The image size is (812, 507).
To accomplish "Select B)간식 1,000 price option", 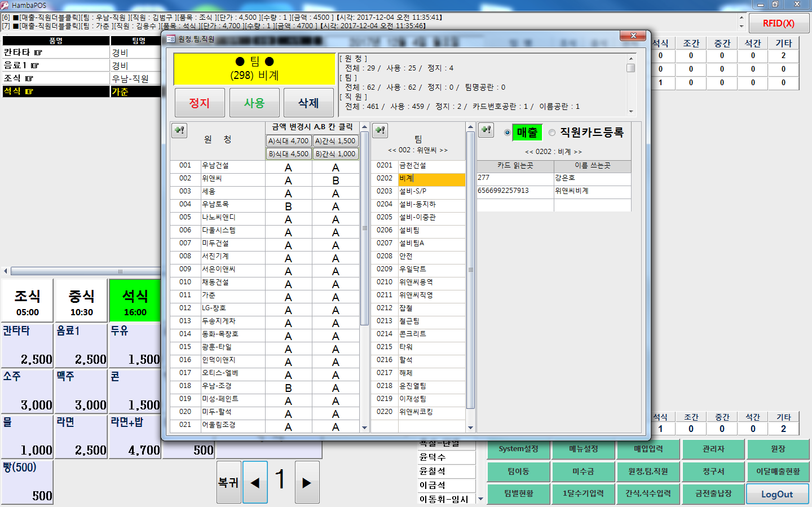I will pyautogui.click(x=336, y=153).
